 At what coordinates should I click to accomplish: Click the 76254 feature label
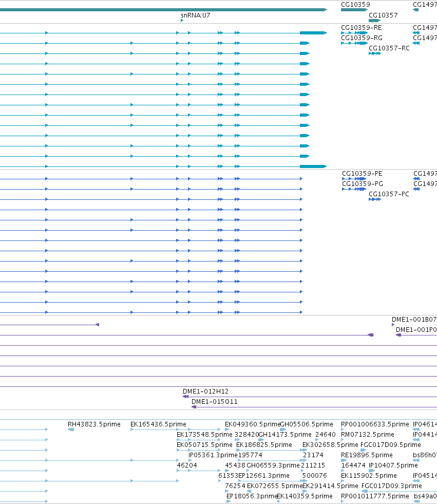(x=235, y=486)
